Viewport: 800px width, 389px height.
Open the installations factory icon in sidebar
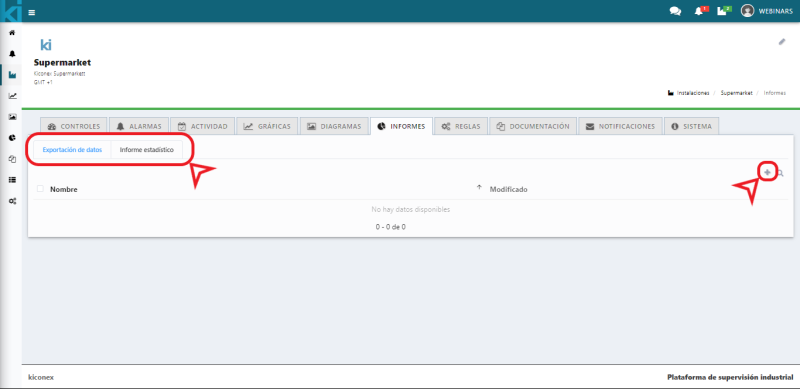point(12,75)
